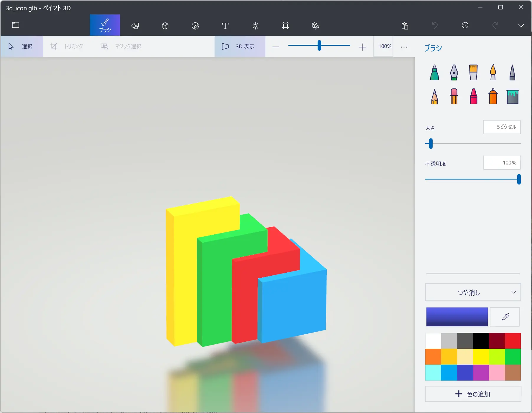Pick the dark gray swatch
The height and width of the screenshot is (413, 532).
coord(465,341)
